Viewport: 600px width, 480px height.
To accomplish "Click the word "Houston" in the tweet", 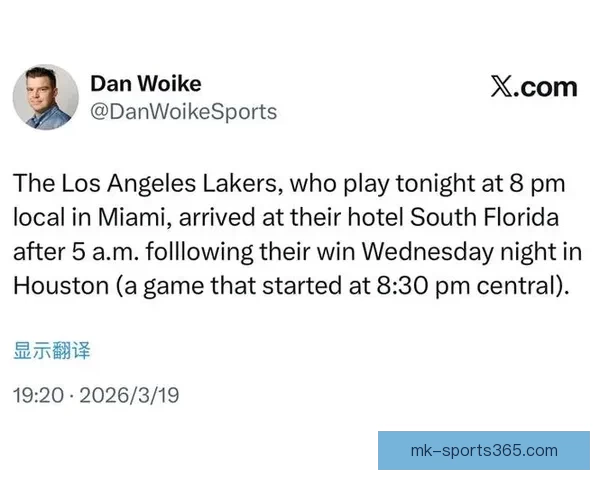I will click(x=62, y=283).
